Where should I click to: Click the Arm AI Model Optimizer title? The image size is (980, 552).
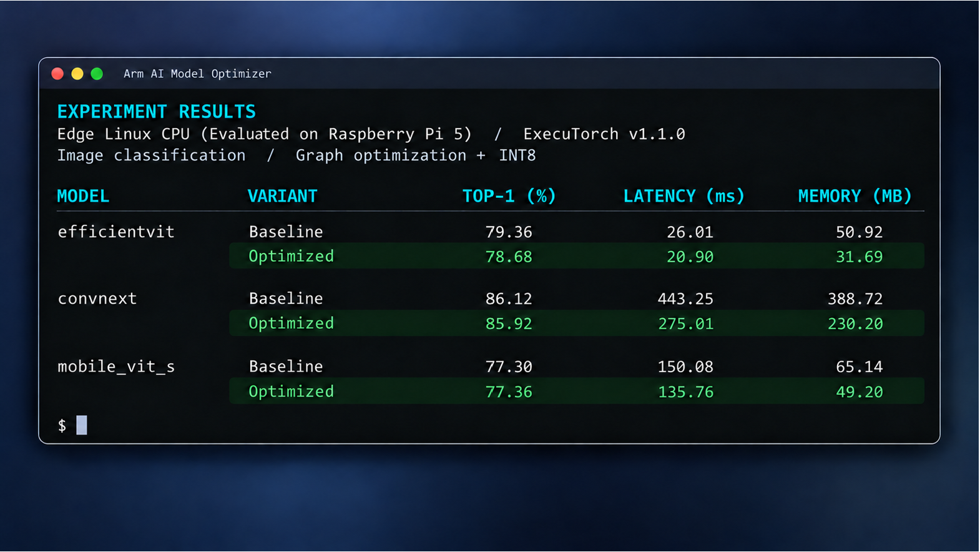(x=197, y=74)
